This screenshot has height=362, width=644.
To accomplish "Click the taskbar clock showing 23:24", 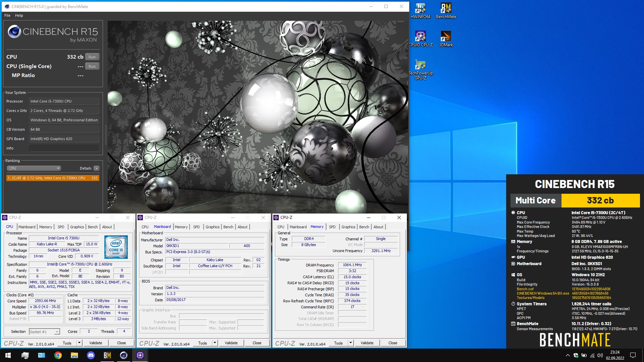I will [x=615, y=355].
